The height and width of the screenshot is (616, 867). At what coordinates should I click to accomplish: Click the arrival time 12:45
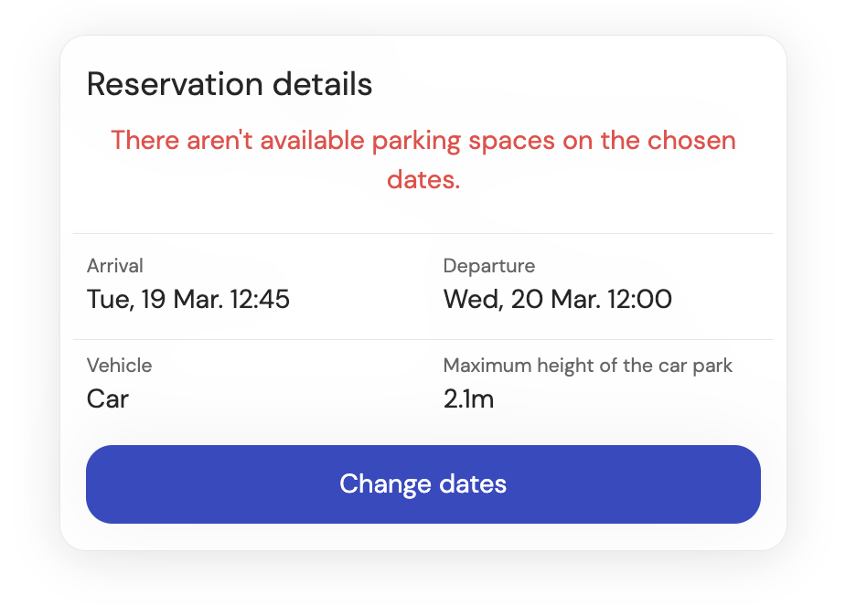tap(259, 299)
